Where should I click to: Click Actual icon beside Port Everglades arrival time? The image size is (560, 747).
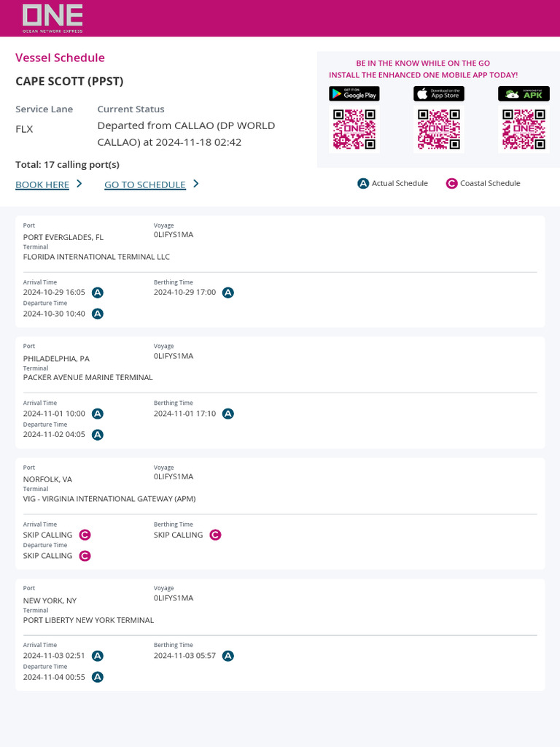click(x=98, y=293)
